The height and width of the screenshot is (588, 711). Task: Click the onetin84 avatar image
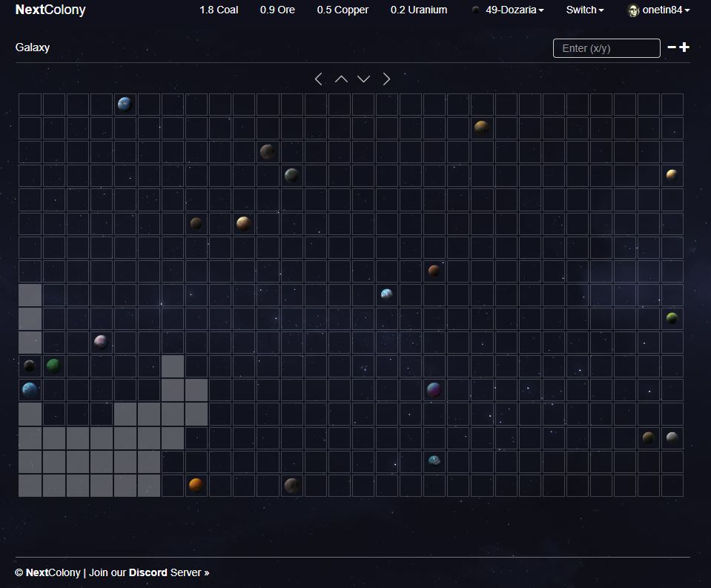point(633,10)
